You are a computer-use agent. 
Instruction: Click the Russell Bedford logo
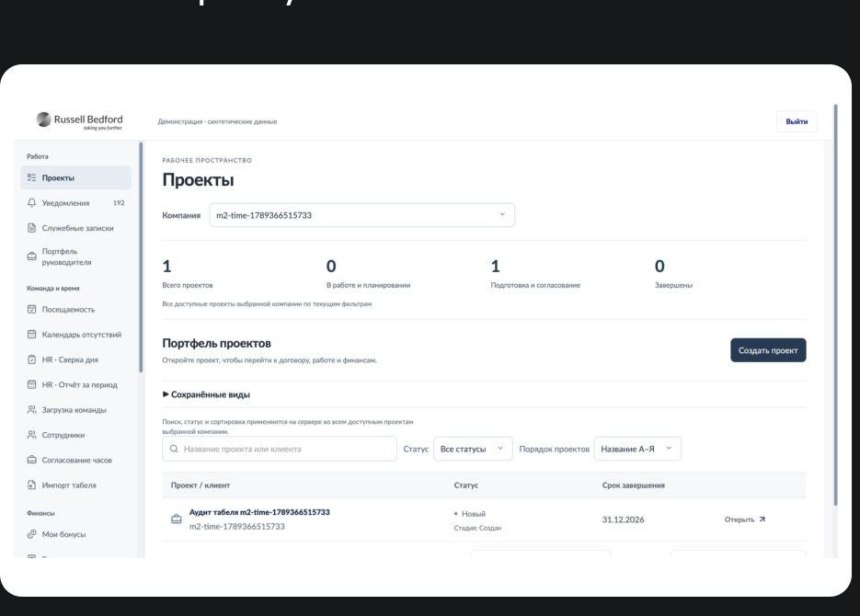(79, 121)
